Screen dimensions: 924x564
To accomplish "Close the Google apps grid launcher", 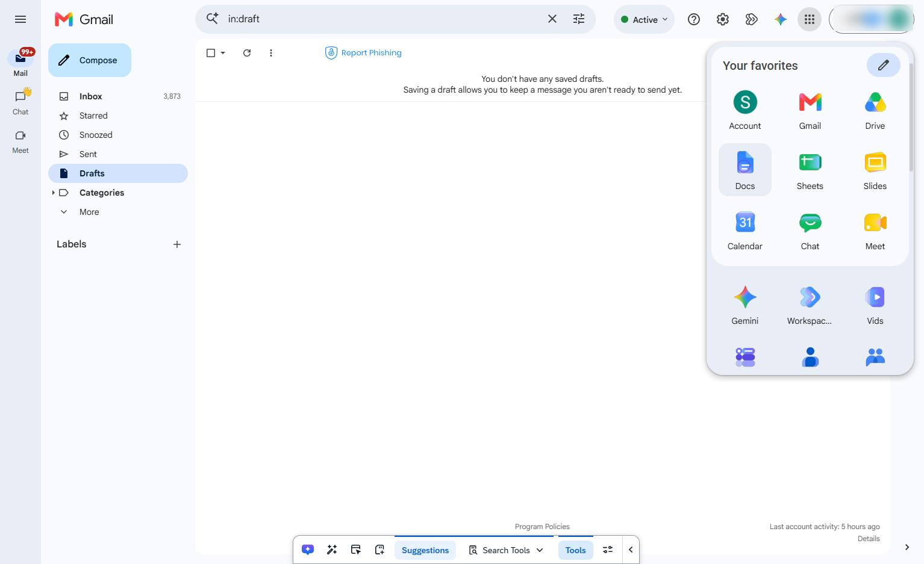I will click(810, 19).
